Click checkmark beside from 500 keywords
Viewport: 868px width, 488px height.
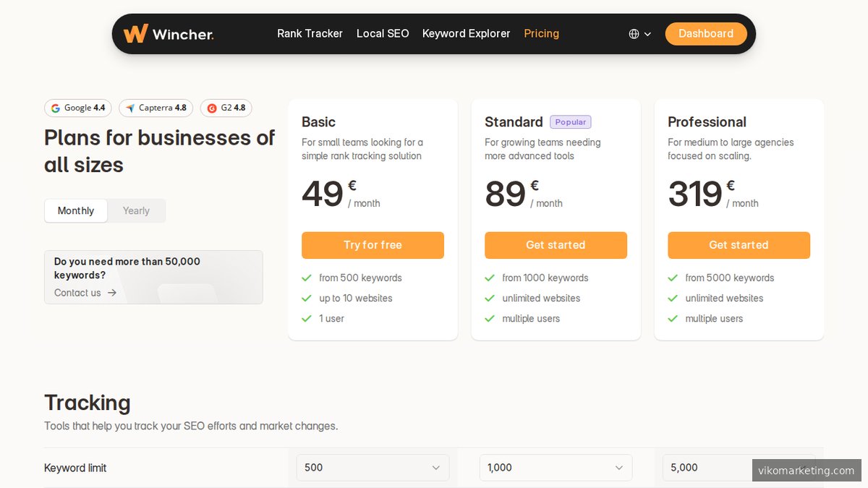[x=307, y=278]
